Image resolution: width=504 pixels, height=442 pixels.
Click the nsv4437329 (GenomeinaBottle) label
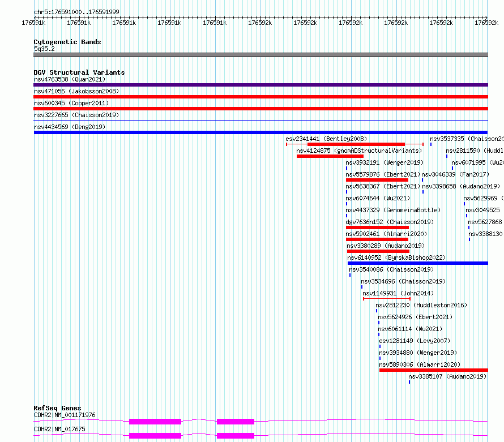(393, 210)
